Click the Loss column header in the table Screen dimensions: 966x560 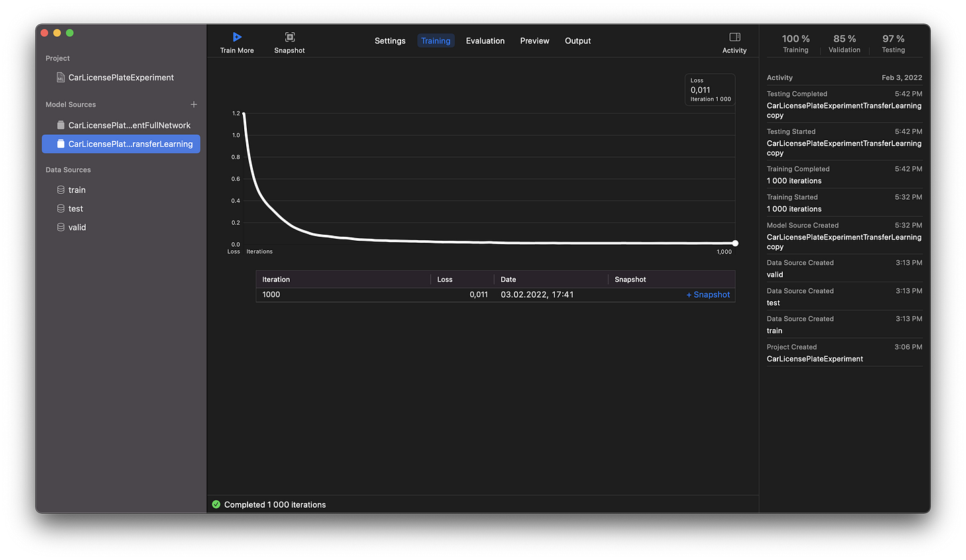(462, 280)
